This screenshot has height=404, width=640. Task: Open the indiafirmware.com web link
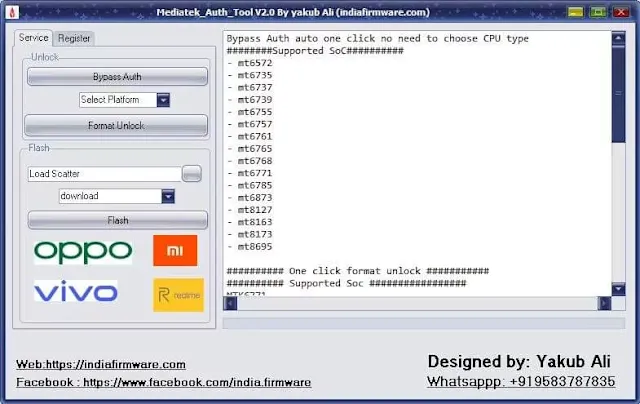(x=101, y=364)
